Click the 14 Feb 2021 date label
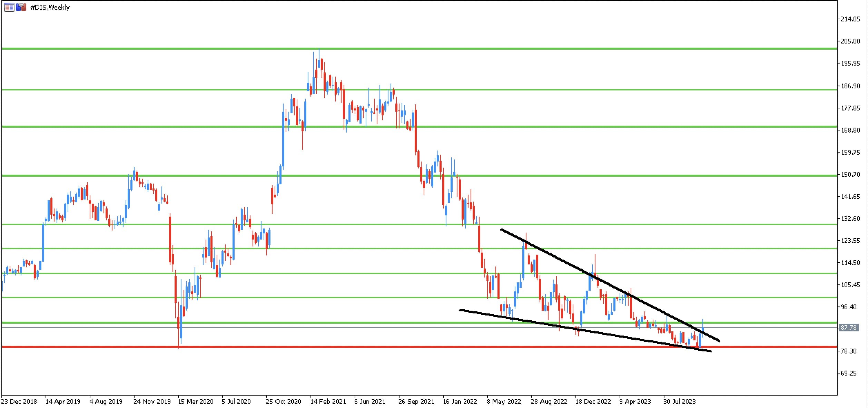 [x=328, y=402]
